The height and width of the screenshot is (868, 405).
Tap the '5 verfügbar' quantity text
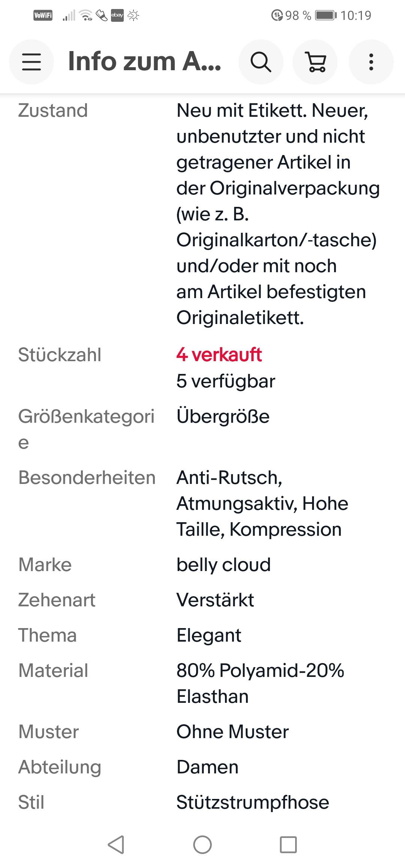[226, 381]
